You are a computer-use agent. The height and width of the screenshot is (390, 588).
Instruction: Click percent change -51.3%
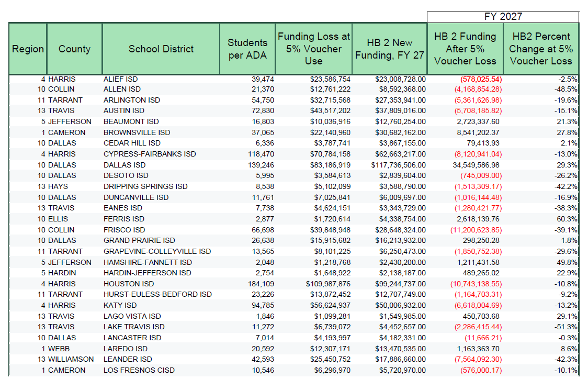[x=566, y=327]
